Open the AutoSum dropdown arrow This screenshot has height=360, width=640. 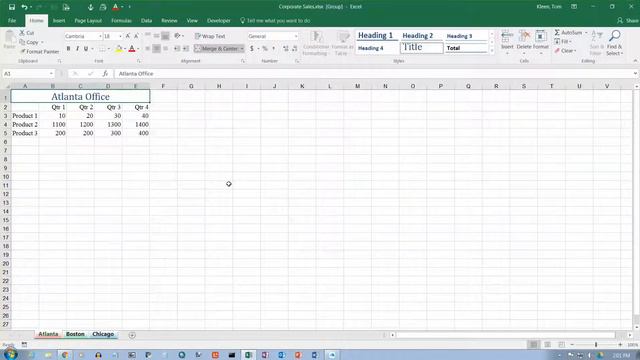(586, 32)
